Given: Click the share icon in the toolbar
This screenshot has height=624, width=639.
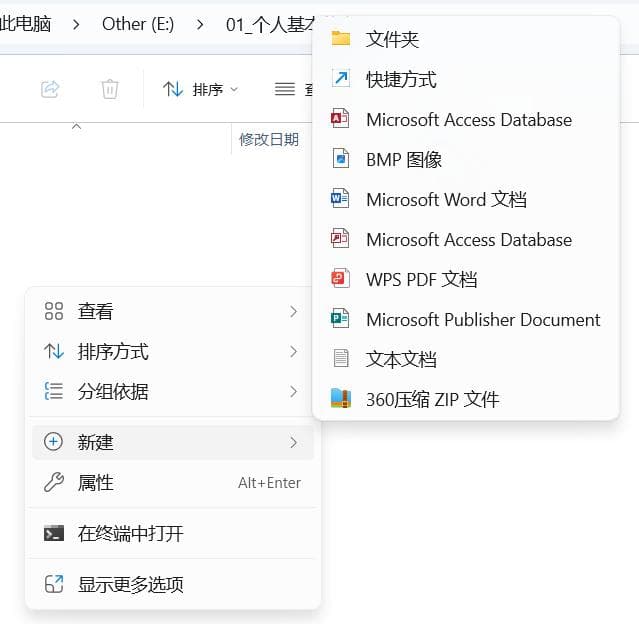Looking at the screenshot, I should point(50,89).
